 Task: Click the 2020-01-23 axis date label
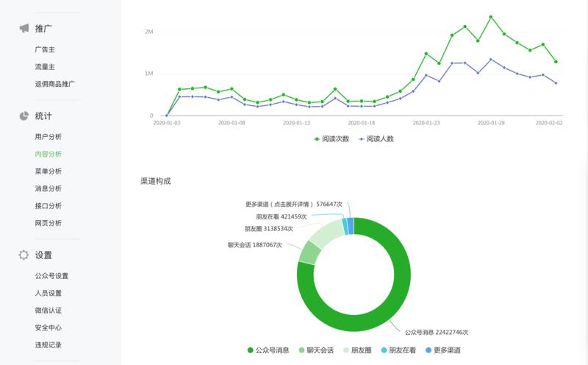coord(426,123)
